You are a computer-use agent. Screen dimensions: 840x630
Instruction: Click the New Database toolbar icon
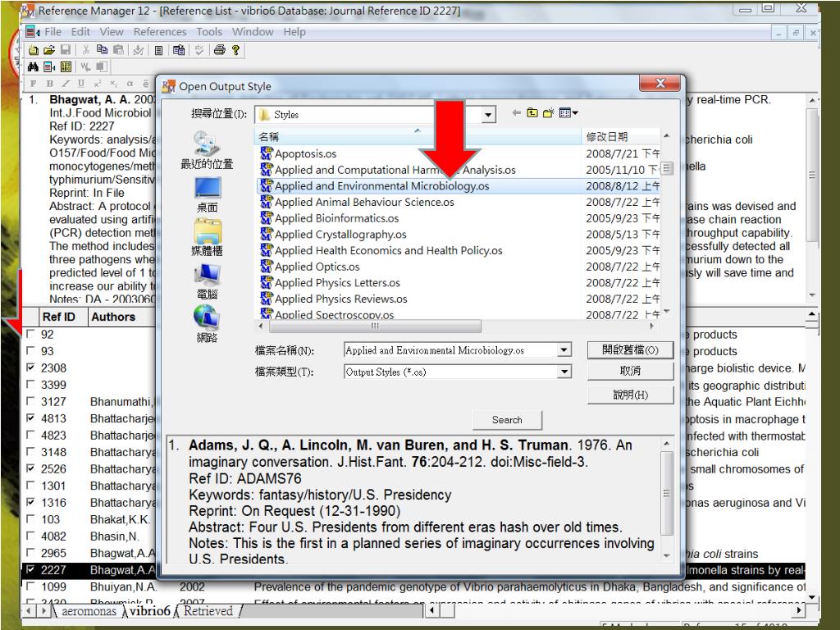pyautogui.click(x=33, y=50)
